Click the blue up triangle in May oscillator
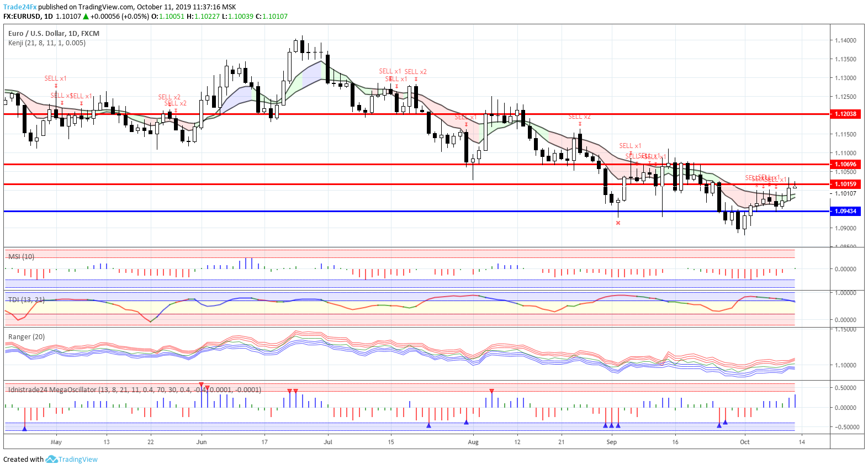The image size is (868, 469). 24,428
